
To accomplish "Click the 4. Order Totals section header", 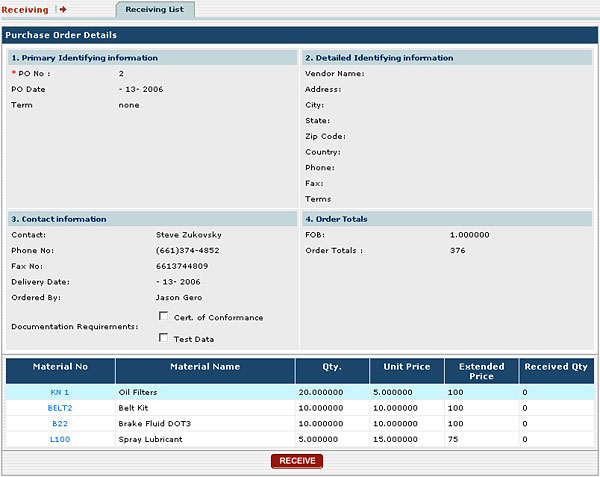I will tap(447, 219).
